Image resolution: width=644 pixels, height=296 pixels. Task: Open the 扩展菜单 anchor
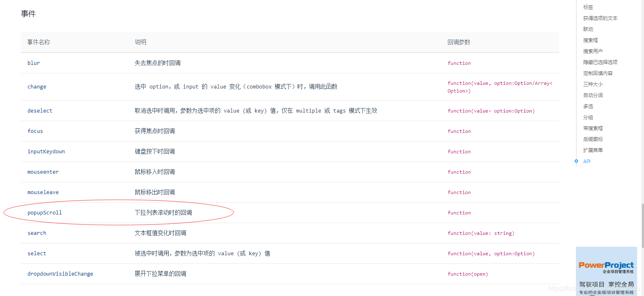pyautogui.click(x=593, y=150)
